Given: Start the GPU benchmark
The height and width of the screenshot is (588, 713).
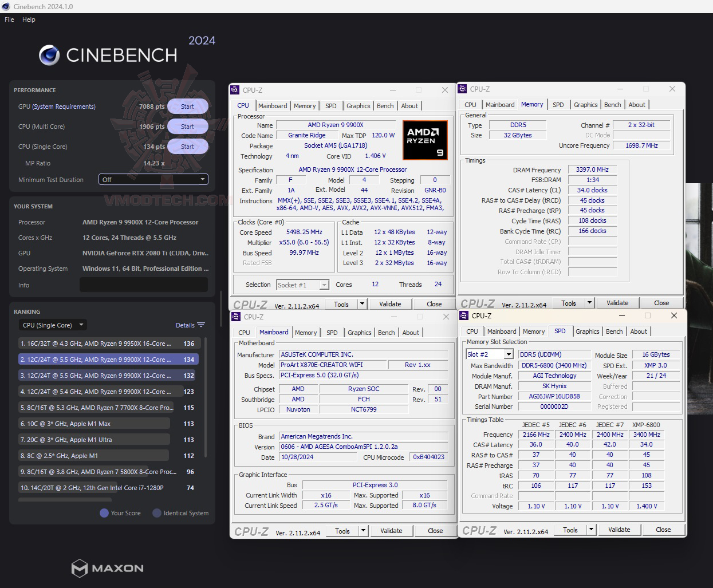Looking at the screenshot, I should tap(187, 106).
